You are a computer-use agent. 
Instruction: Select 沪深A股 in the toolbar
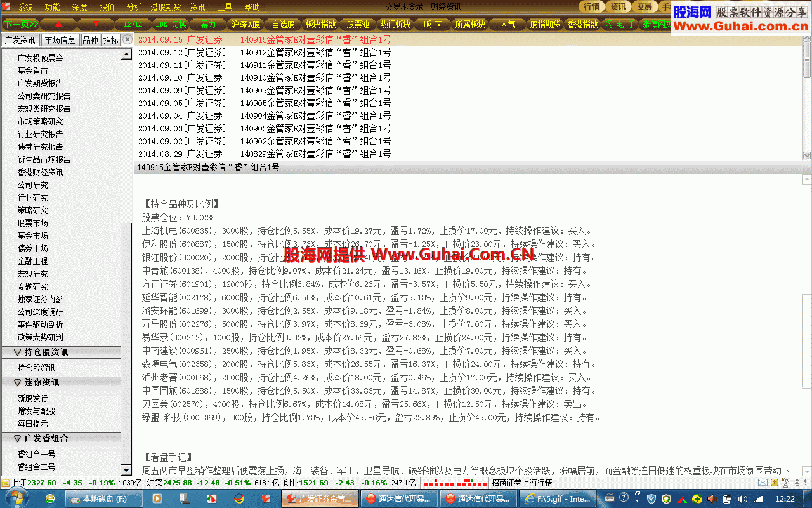click(246, 24)
